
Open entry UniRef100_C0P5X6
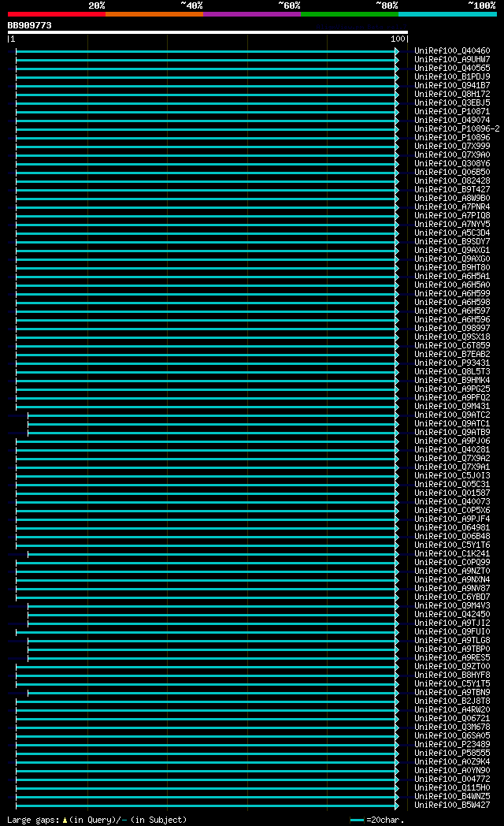click(452, 511)
